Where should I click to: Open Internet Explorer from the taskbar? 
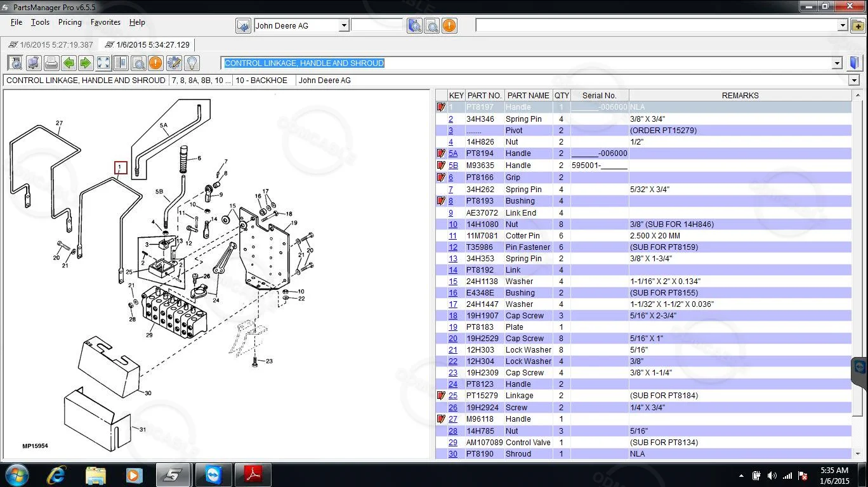pyautogui.click(x=56, y=474)
